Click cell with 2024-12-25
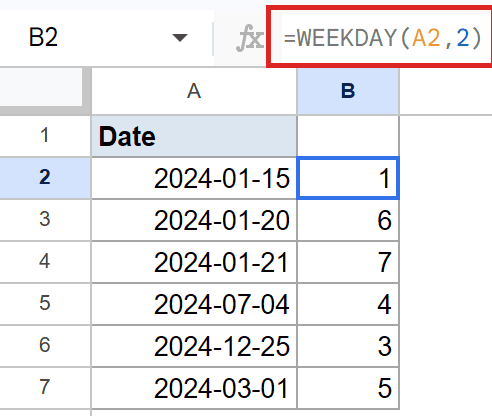This screenshot has height=416, width=492. 194,346
